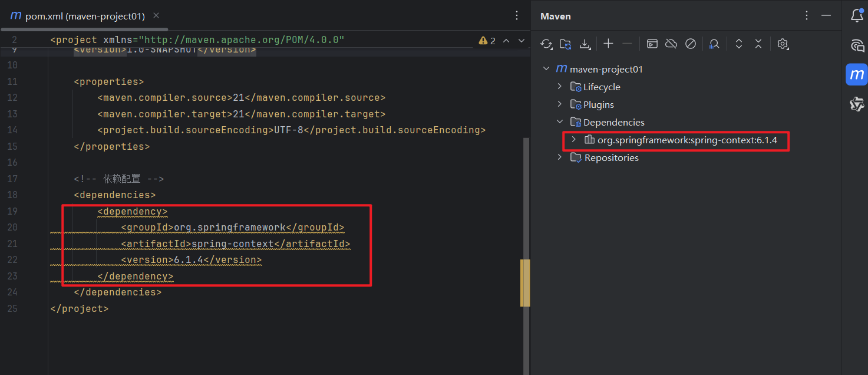868x375 pixels.
Task: Reload all Maven projects icon
Action: [546, 44]
